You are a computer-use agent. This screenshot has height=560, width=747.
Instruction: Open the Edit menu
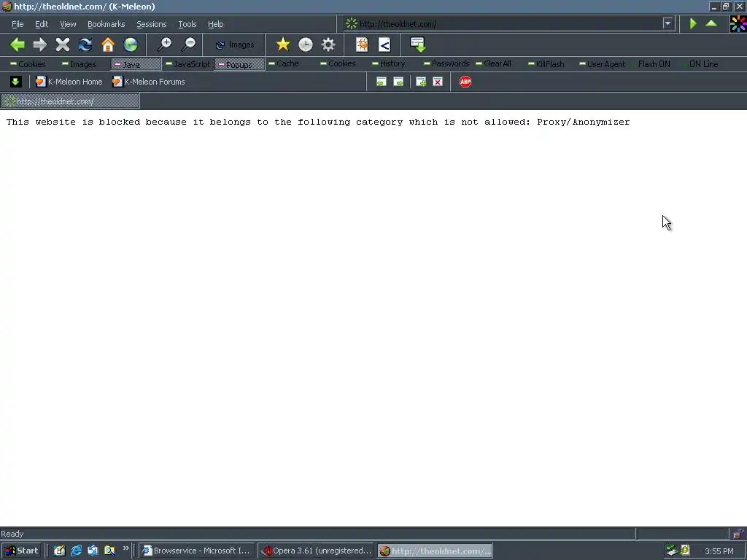(42, 24)
